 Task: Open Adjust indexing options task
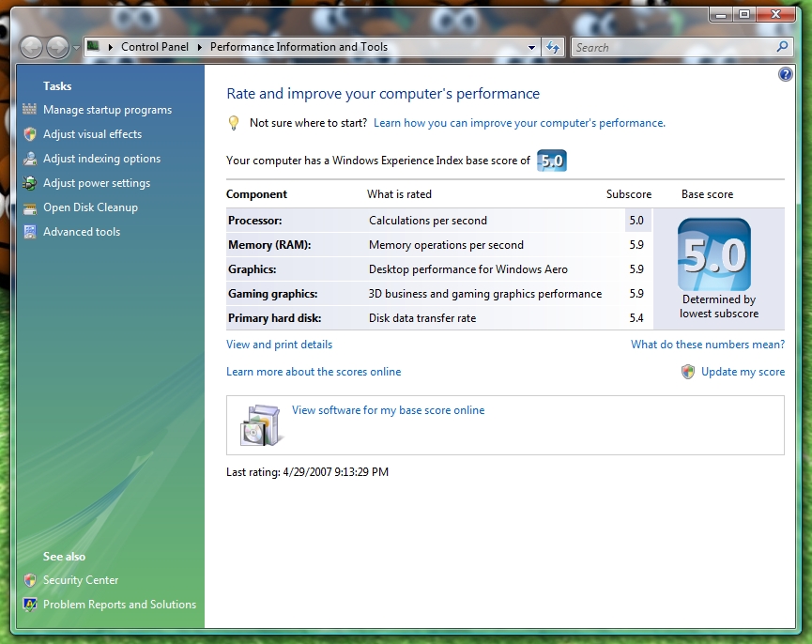pyautogui.click(x=101, y=159)
